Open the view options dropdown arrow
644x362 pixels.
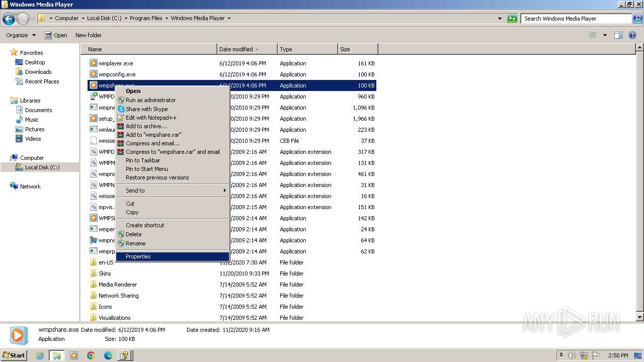tap(605, 35)
